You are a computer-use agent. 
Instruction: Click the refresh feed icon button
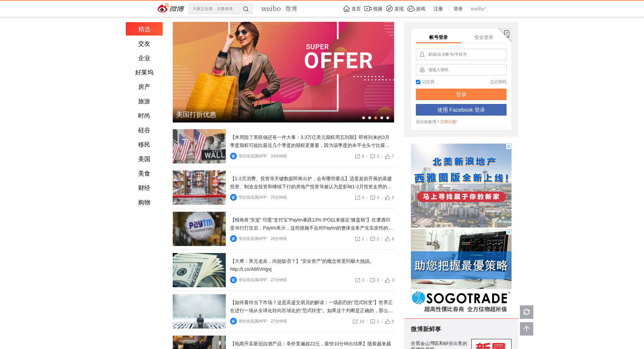[527, 312]
